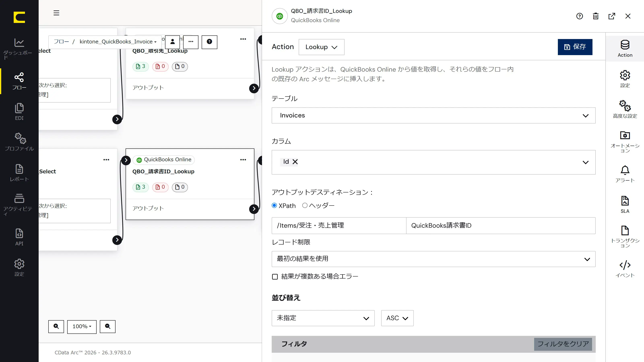This screenshot has width=644, height=362.
Task: Select the ヘッダー radio button
Action: (x=304, y=205)
